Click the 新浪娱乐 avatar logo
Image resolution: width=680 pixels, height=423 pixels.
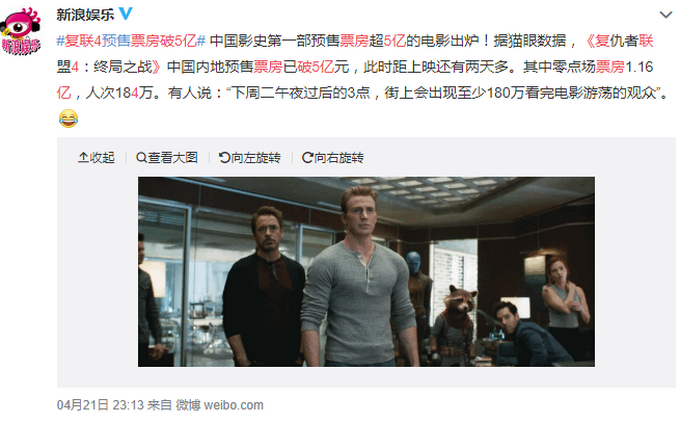(21, 31)
